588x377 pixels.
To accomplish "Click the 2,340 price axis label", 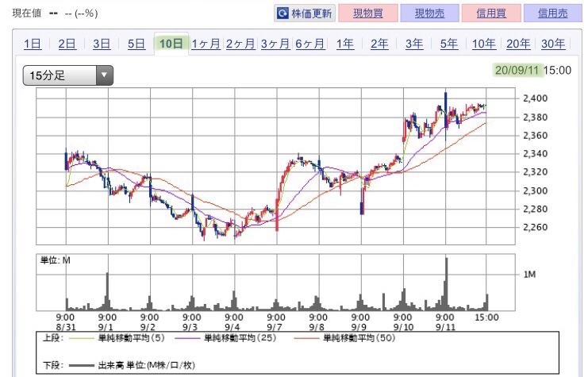I will (x=535, y=153).
